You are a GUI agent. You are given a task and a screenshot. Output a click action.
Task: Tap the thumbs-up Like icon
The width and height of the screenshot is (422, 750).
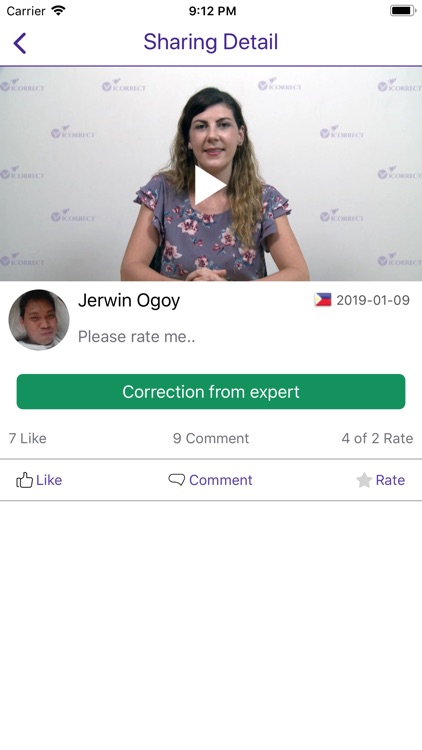pyautogui.click(x=24, y=480)
